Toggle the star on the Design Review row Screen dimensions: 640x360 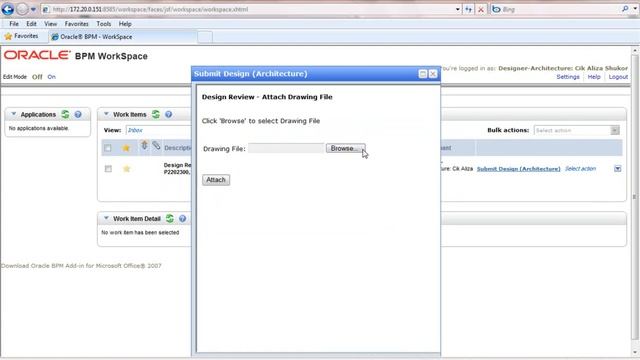(x=127, y=169)
